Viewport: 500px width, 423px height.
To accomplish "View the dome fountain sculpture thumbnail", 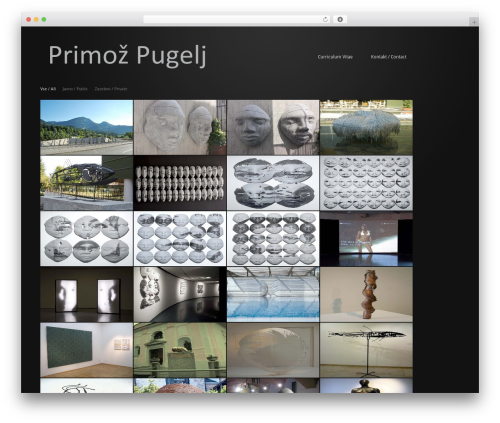I will click(366, 127).
